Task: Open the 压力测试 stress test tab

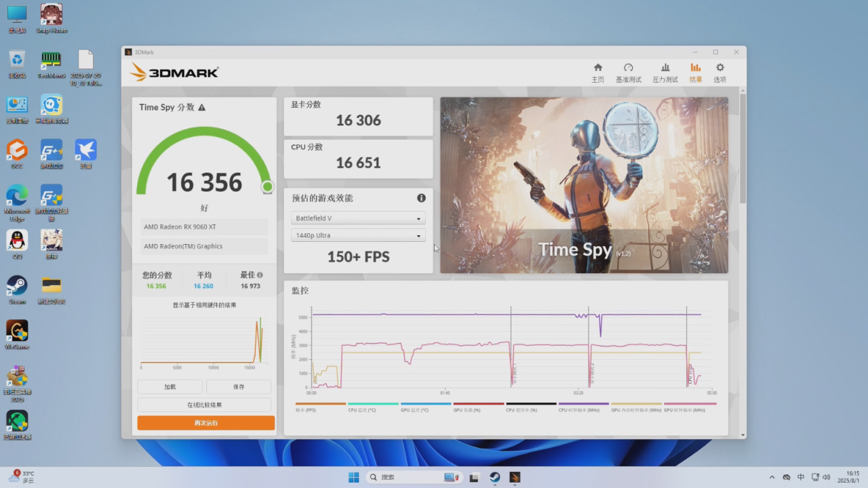Action: tap(665, 73)
